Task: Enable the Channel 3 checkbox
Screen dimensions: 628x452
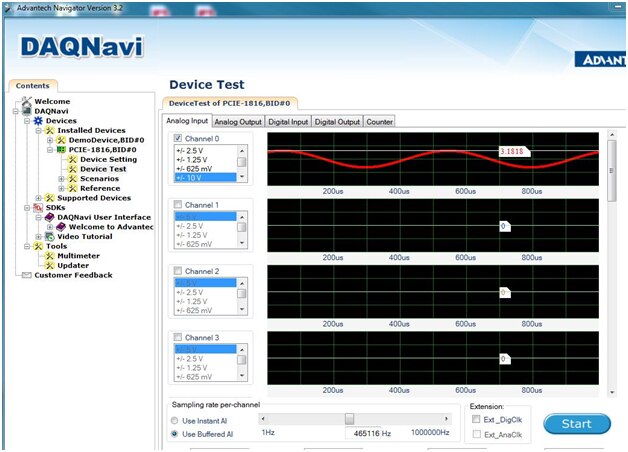Action: (178, 337)
